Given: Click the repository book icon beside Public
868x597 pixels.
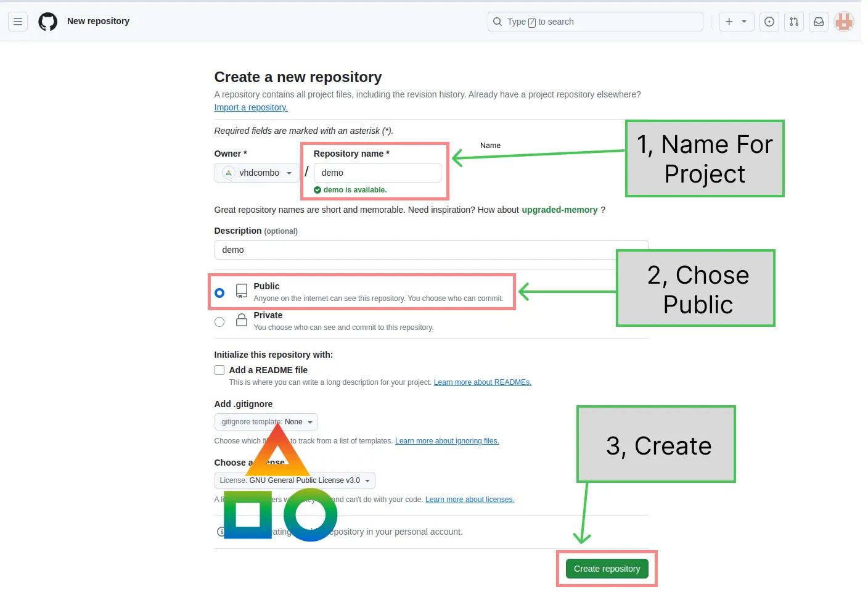Looking at the screenshot, I should (242, 291).
